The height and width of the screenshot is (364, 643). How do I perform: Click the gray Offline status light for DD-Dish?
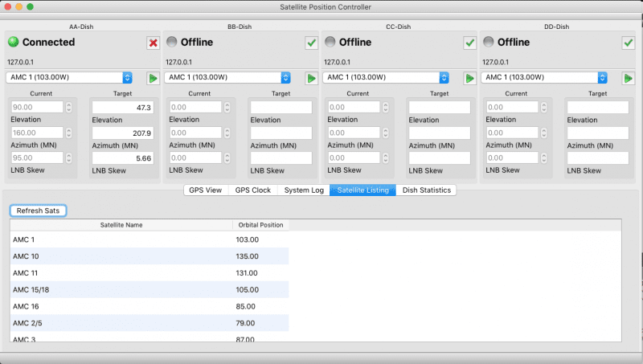click(x=489, y=42)
